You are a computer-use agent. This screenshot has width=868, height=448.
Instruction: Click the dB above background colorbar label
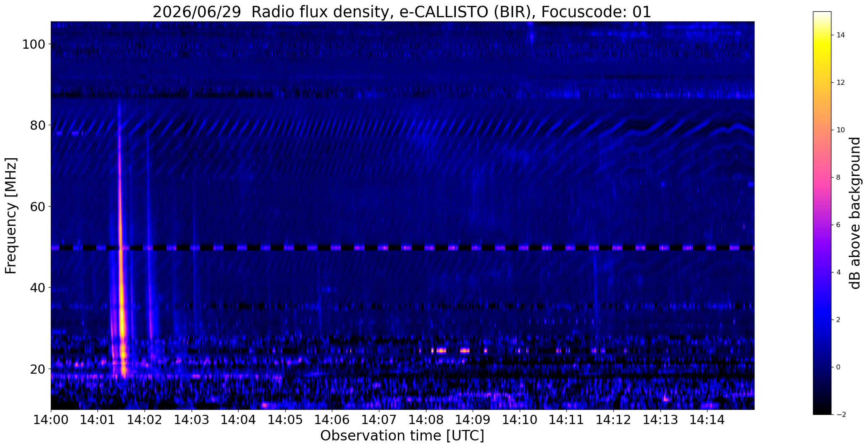(x=855, y=213)
